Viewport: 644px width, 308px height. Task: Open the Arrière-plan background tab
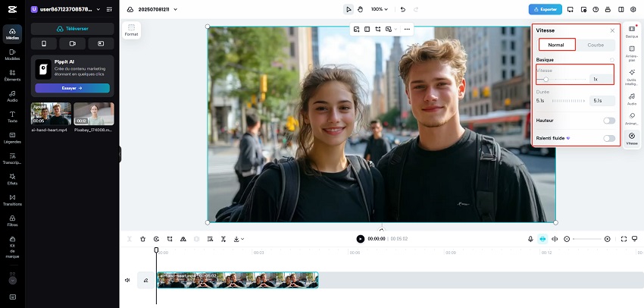pos(632,53)
